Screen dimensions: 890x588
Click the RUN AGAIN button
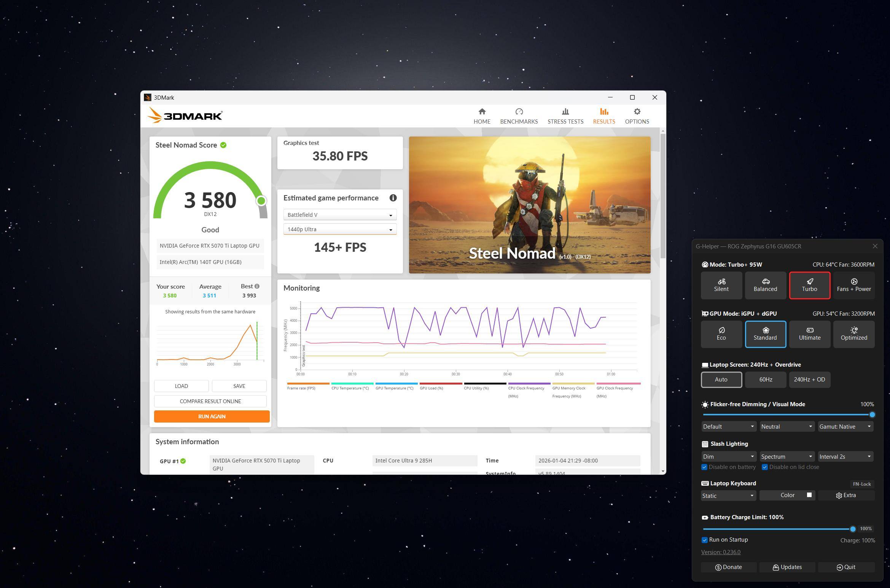(212, 416)
